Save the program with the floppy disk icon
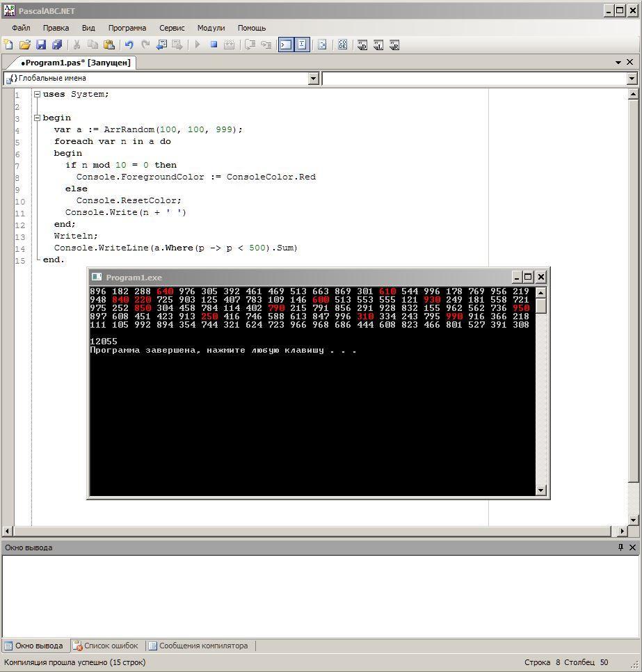This screenshot has width=642, height=672. [41, 45]
